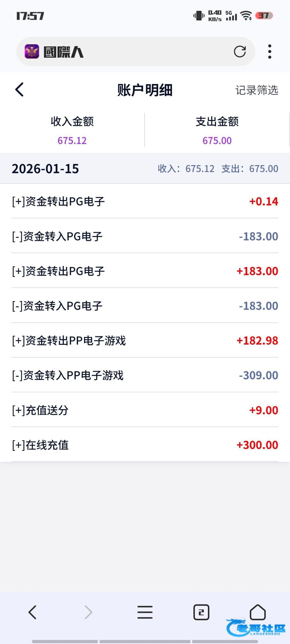290x644 pixels.
Task: Open the browser three-dot menu
Action: tap(270, 52)
